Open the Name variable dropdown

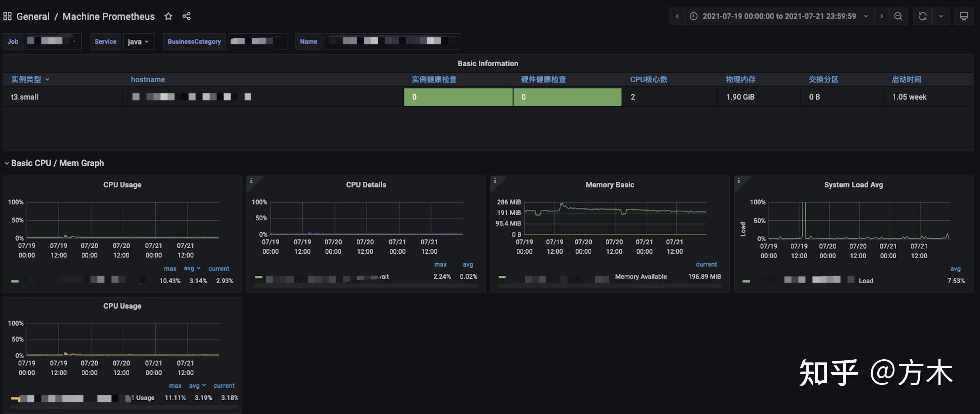point(392,41)
